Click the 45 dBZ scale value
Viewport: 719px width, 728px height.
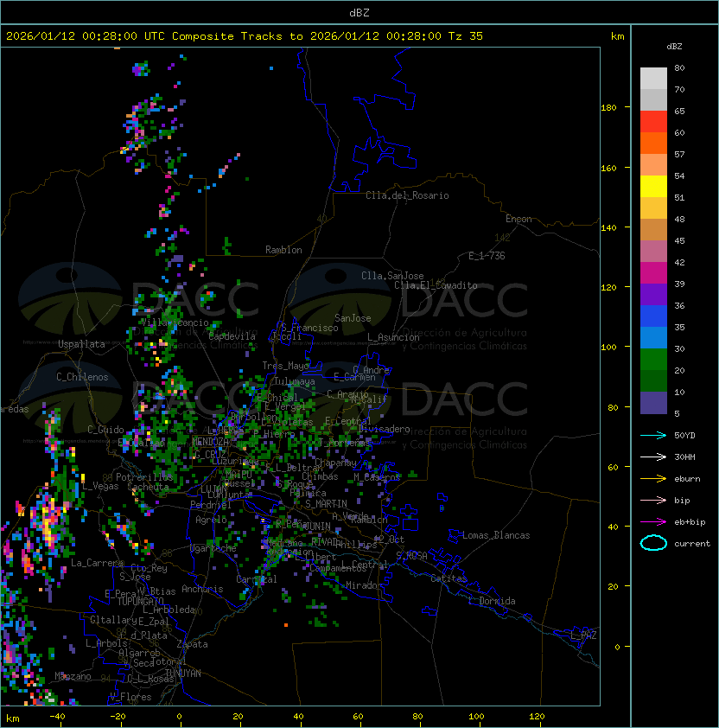click(x=679, y=240)
